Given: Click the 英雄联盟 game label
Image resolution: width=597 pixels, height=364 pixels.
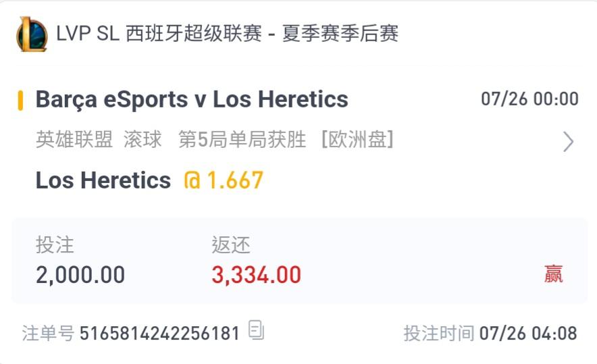Looking at the screenshot, I should point(74,139).
